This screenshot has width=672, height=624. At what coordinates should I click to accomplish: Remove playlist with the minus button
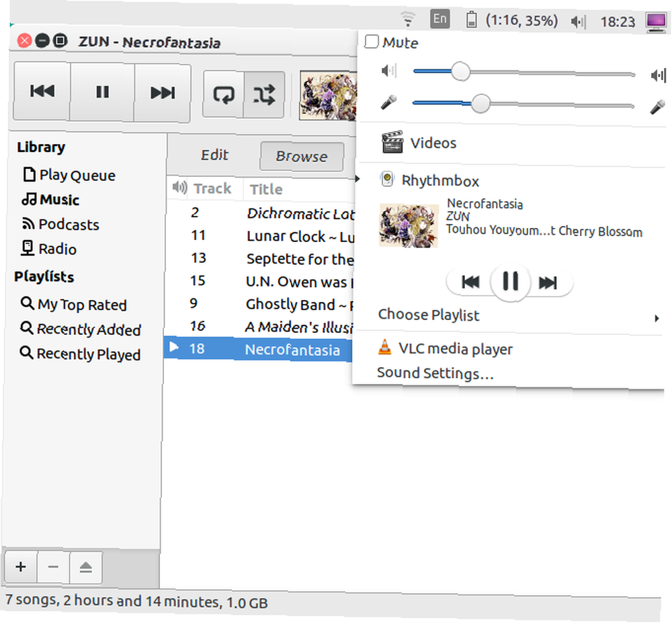click(x=53, y=568)
